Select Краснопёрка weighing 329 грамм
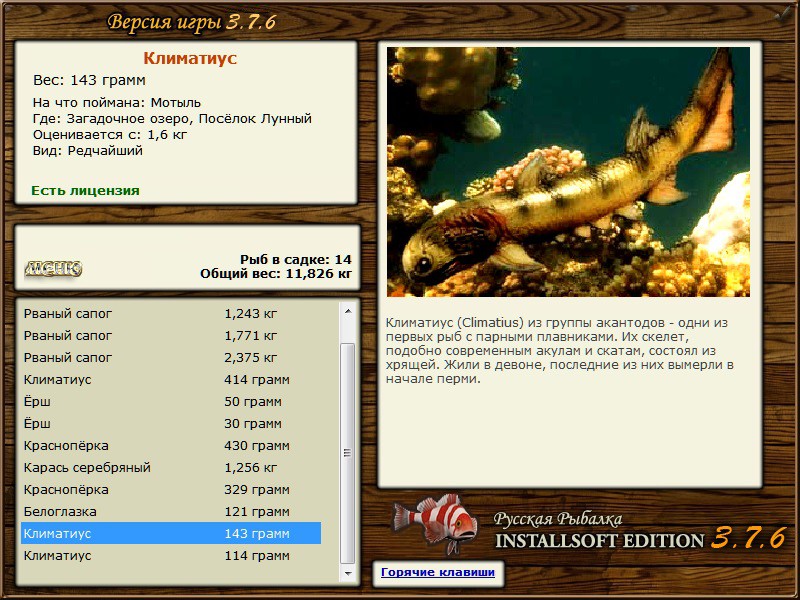The width and height of the screenshot is (800, 600). (x=171, y=489)
